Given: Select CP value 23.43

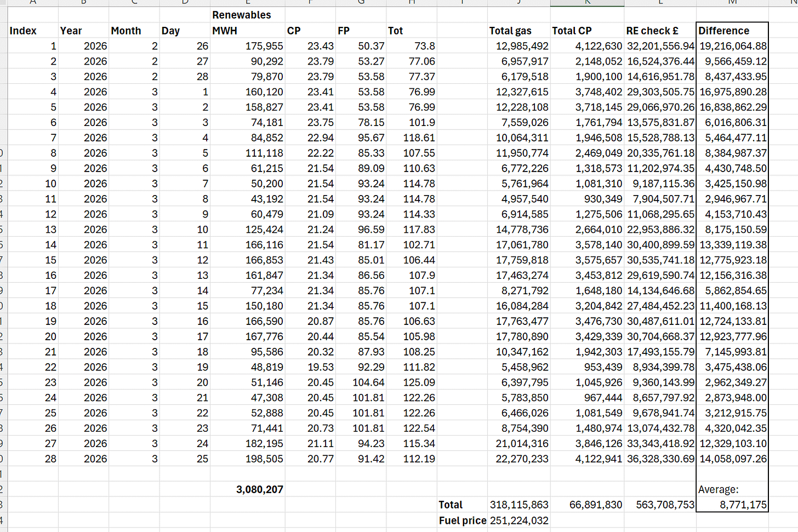Looking at the screenshot, I should [310, 46].
